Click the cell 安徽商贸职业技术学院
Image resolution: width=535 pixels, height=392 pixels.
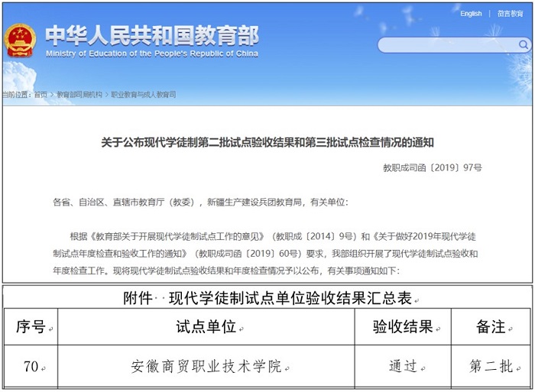[206, 367]
